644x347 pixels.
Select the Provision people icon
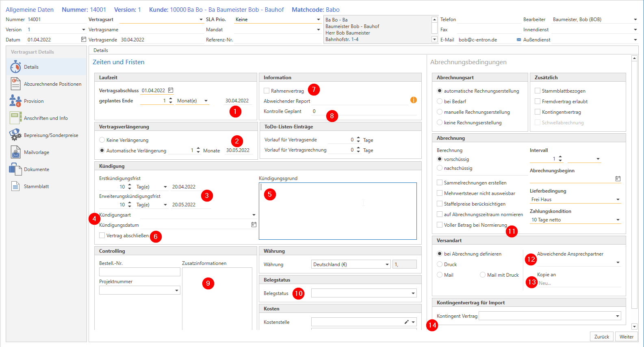pyautogui.click(x=15, y=101)
